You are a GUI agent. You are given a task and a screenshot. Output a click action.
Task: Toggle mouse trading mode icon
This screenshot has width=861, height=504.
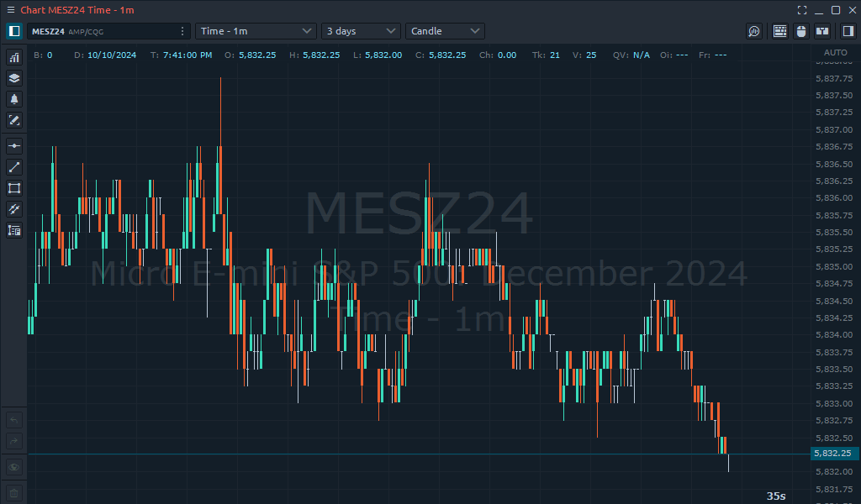click(x=801, y=31)
